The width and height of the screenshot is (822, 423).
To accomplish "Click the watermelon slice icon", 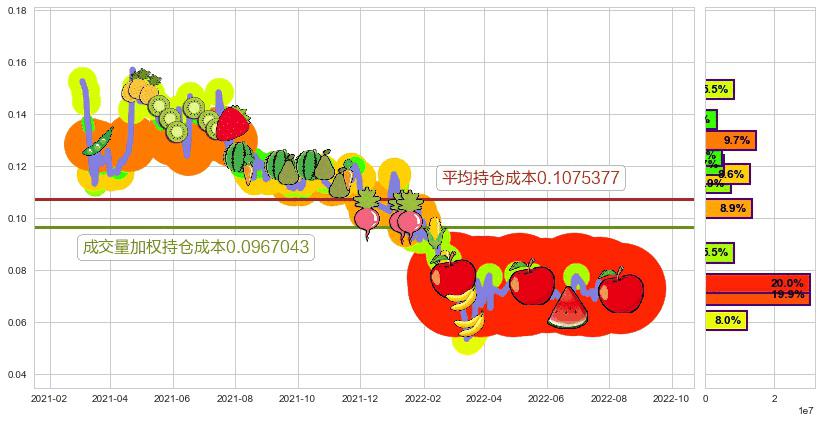I will (568, 308).
